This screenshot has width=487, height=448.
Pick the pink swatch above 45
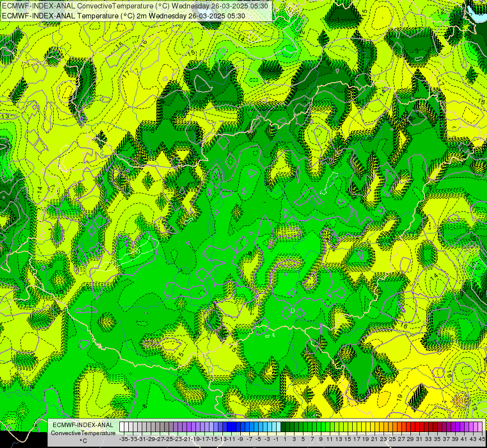pos(480,427)
